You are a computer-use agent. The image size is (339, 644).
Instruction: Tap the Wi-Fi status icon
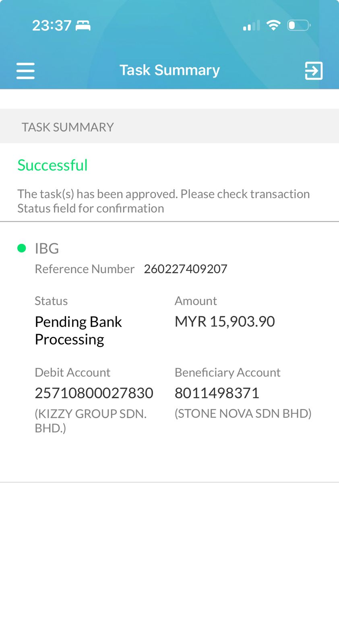(x=273, y=25)
